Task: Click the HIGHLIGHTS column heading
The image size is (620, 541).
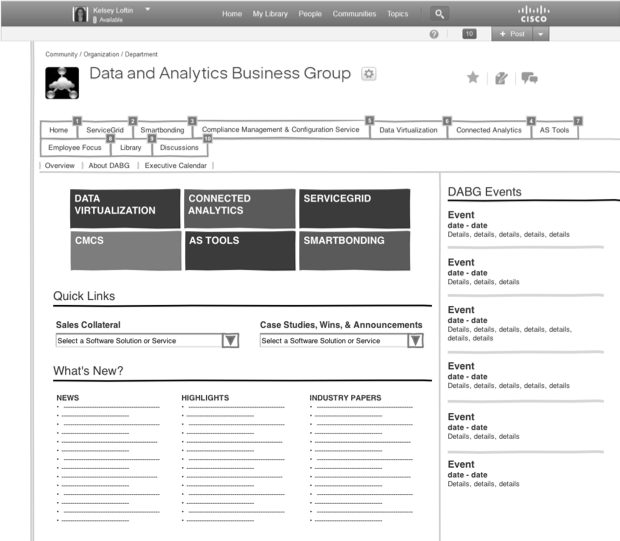Action: pyautogui.click(x=205, y=398)
